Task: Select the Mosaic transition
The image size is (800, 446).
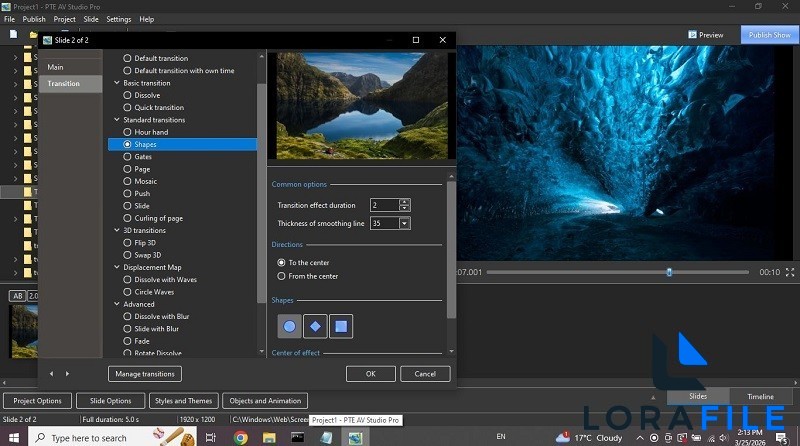Action: pyautogui.click(x=140, y=181)
